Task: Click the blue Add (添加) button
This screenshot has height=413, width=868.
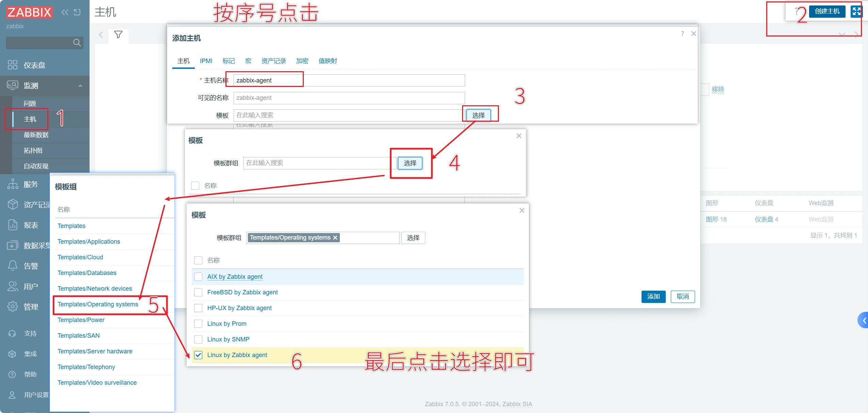Action: [653, 296]
